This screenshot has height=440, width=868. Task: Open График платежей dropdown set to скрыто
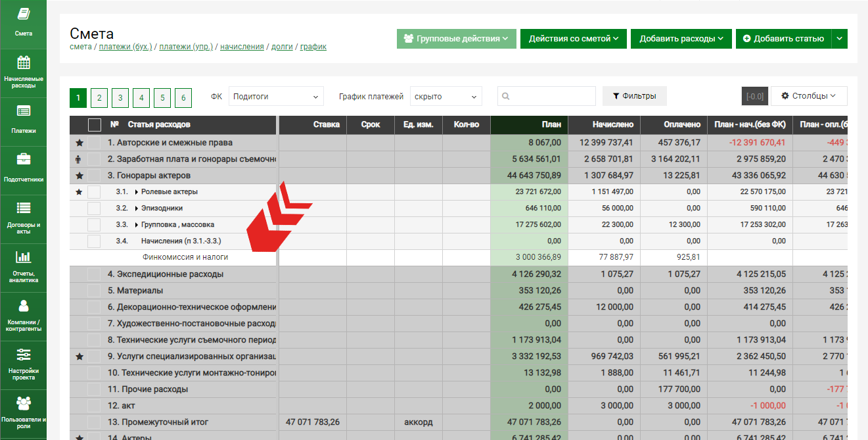pos(445,97)
